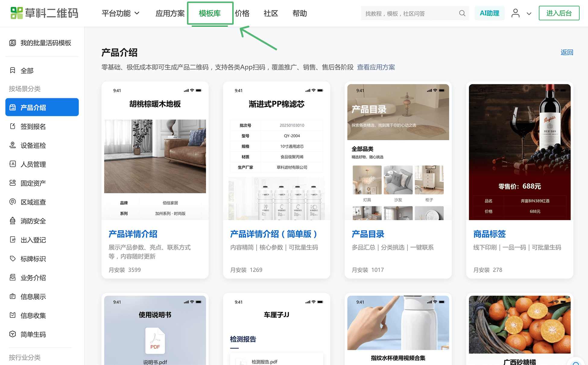Click the 出入登记 sidebar icon

(12, 240)
